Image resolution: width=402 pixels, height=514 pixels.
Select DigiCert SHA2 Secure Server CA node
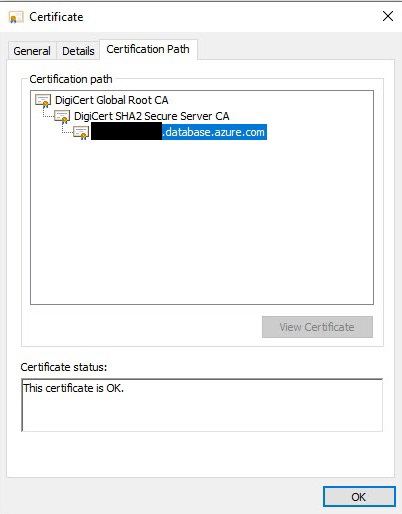(152, 116)
